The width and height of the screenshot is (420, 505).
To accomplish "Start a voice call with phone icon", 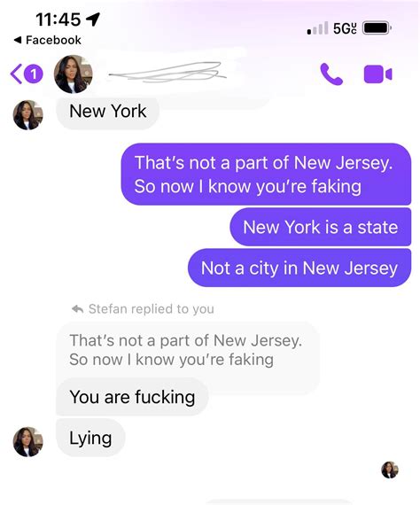I will [x=331, y=74].
